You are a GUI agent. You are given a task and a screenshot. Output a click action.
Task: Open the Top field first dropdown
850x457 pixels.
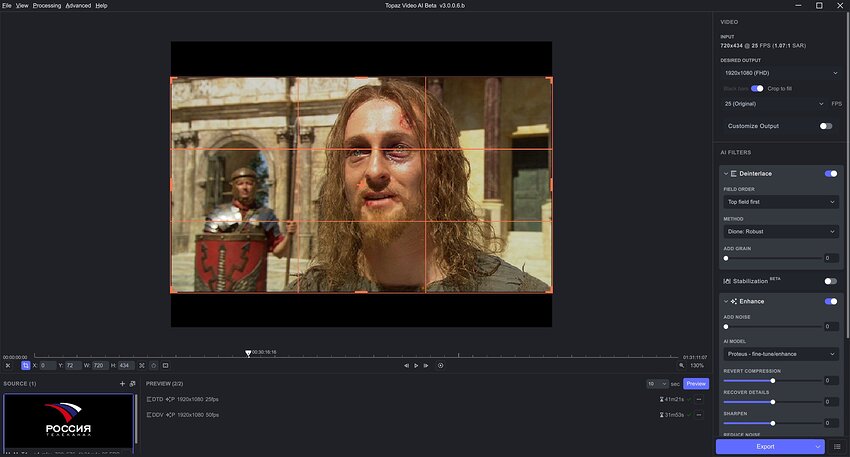coord(781,202)
